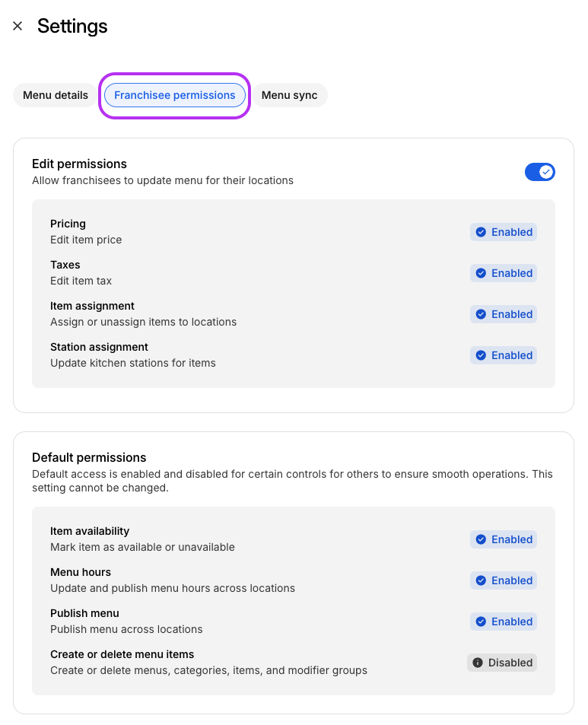Click the Settings page title
The width and height of the screenshot is (588, 725).
tap(72, 27)
